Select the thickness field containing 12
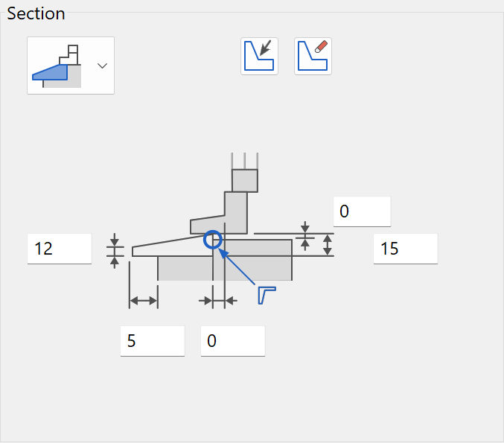 pyautogui.click(x=60, y=249)
